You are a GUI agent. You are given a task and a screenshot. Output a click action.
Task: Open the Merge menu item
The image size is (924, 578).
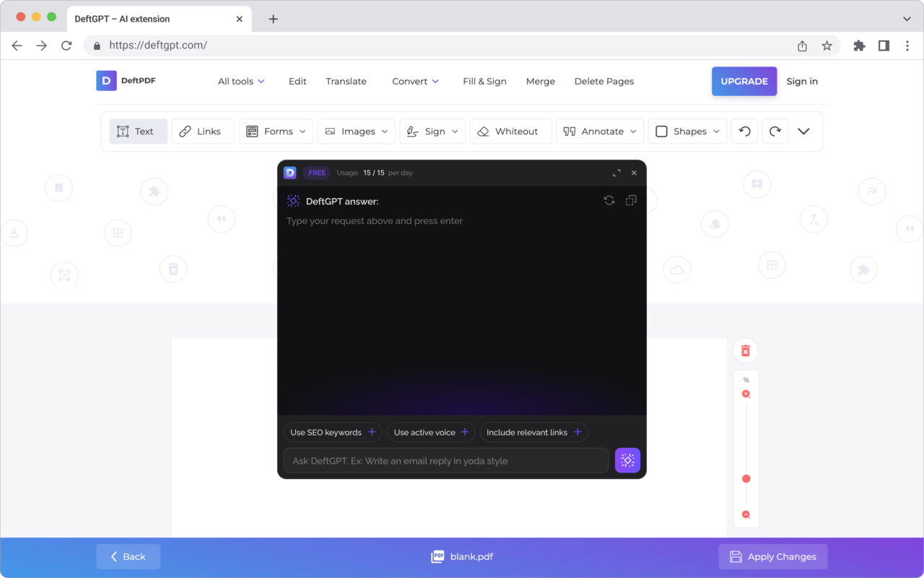(x=541, y=82)
